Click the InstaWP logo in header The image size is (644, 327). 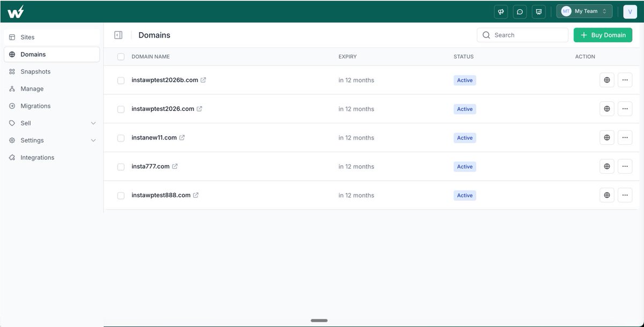click(16, 11)
